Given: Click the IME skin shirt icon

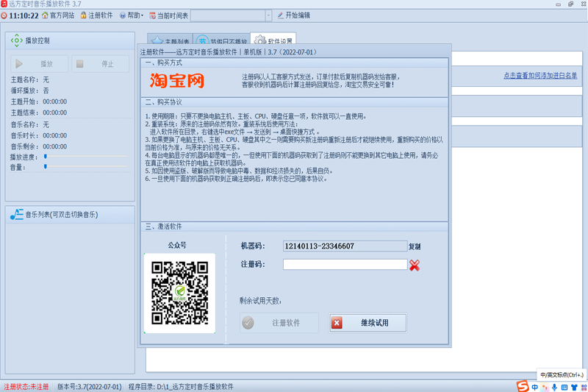Looking at the screenshot, I should click(x=574, y=388).
